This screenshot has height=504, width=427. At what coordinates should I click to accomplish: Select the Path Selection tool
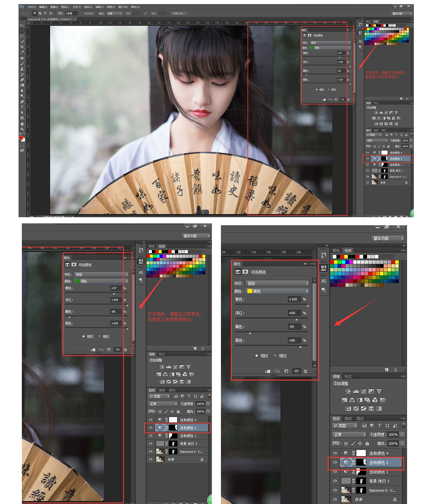(22, 113)
